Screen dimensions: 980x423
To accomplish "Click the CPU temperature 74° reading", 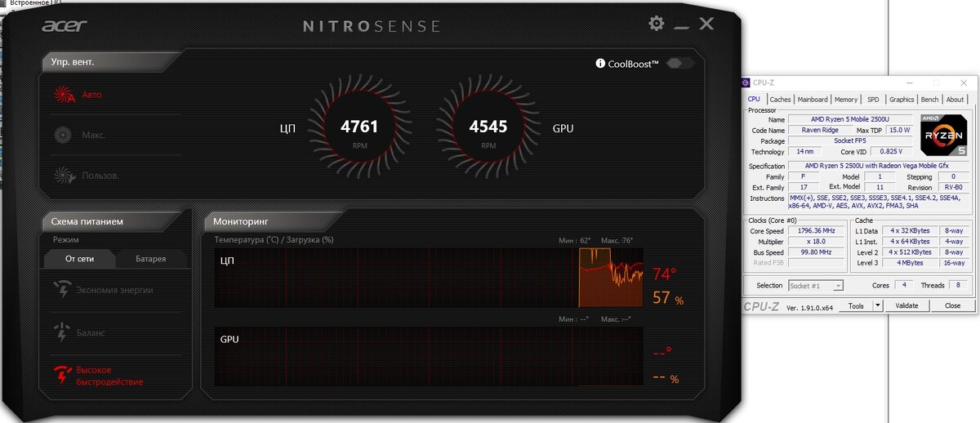I will [664, 274].
